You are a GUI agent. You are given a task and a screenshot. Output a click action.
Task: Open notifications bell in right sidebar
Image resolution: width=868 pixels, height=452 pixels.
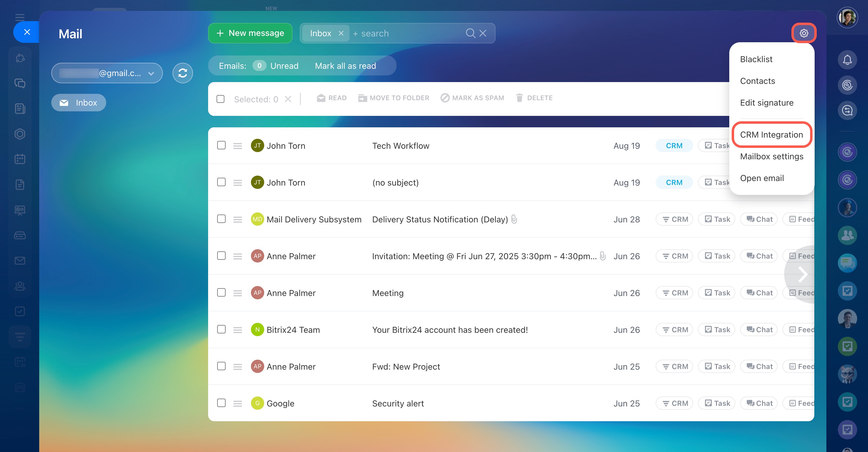click(847, 60)
